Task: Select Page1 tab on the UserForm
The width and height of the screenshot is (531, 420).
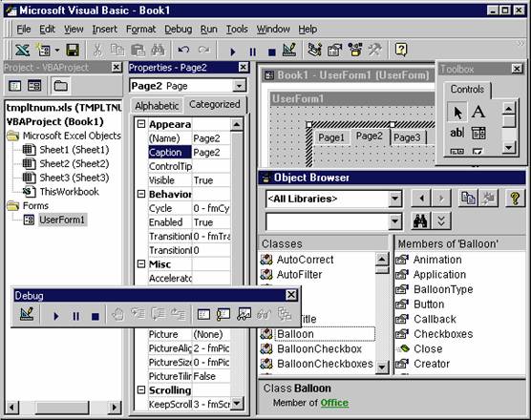Action: click(331, 137)
